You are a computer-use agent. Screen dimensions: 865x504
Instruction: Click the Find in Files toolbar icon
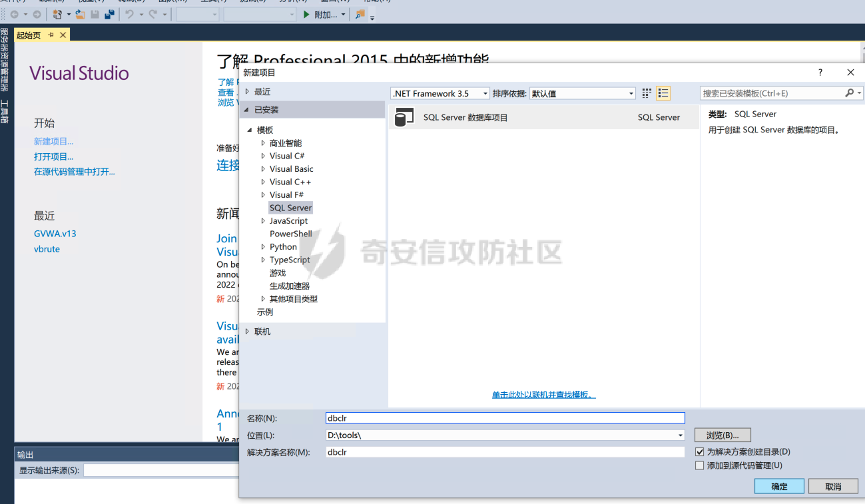(360, 14)
